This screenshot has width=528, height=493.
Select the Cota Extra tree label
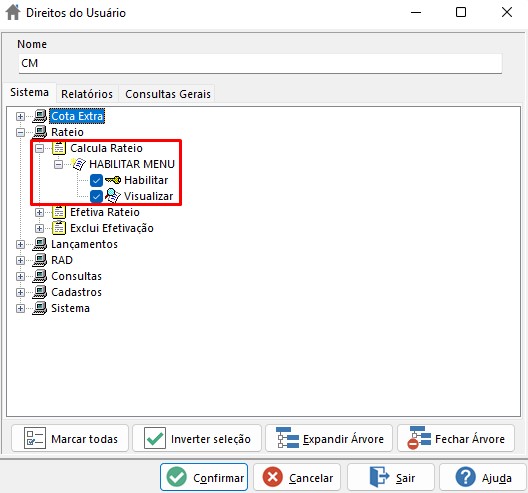point(77,116)
